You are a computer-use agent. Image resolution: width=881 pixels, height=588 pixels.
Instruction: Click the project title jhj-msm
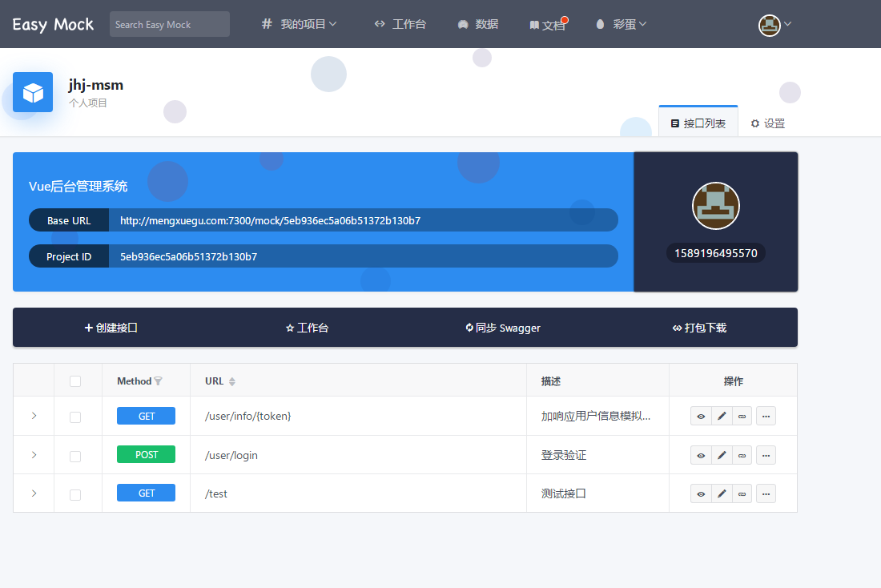click(x=96, y=85)
